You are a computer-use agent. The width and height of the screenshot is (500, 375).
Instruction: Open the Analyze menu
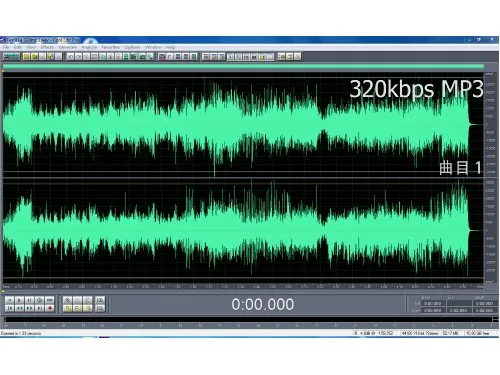[x=89, y=47]
